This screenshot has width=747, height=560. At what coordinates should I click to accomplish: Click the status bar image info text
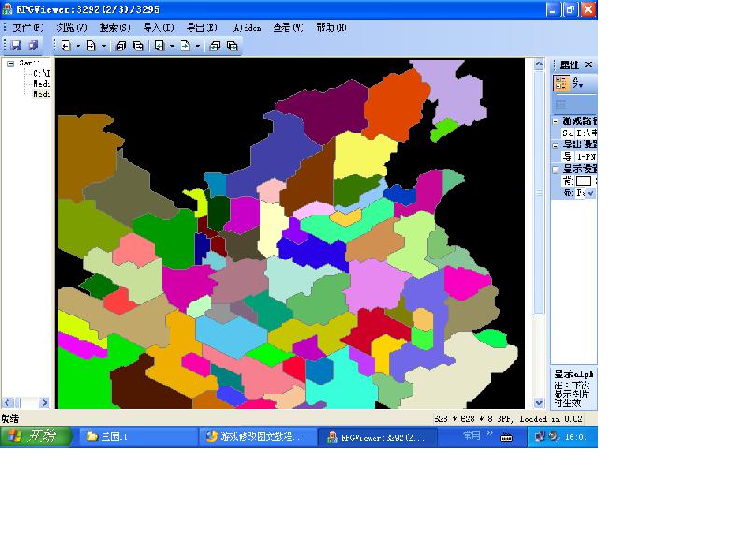[x=508, y=419]
